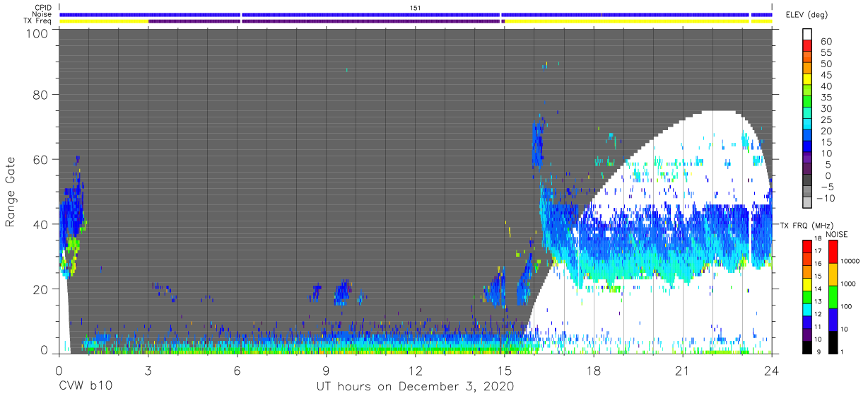Pick the yellow swatch in TX FRQ legend

(x=807, y=283)
